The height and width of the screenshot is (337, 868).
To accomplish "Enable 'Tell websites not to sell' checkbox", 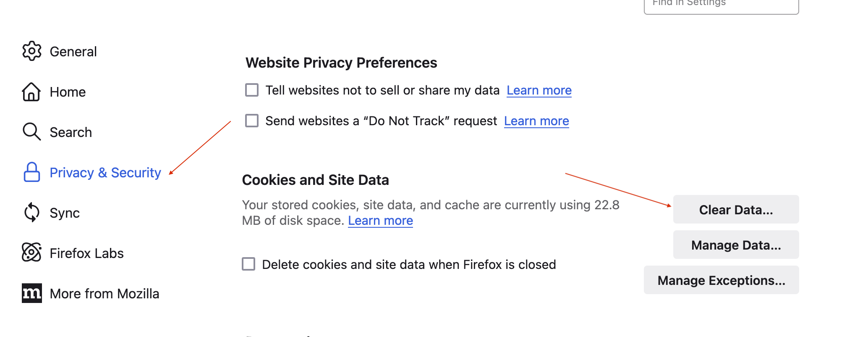I will 252,90.
